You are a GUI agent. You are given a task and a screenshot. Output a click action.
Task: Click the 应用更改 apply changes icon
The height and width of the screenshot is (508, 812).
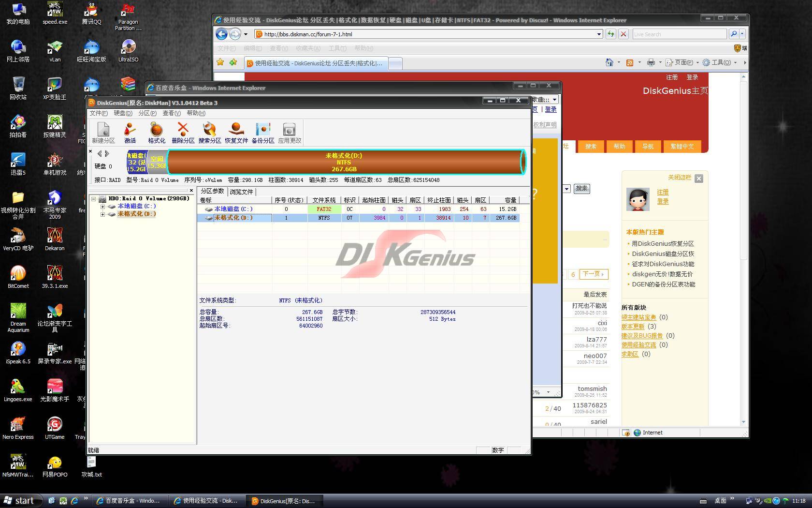pos(290,133)
